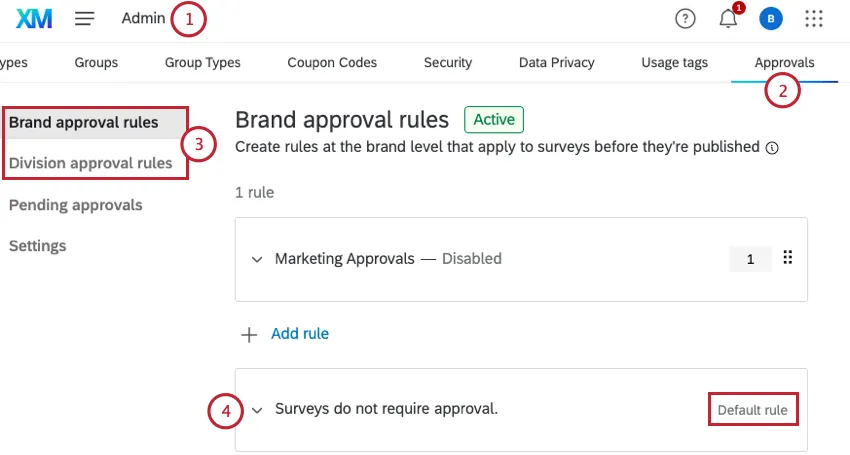Viewport: 850px width, 455px height.
Task: Click the XM logo
Action: 35,18
